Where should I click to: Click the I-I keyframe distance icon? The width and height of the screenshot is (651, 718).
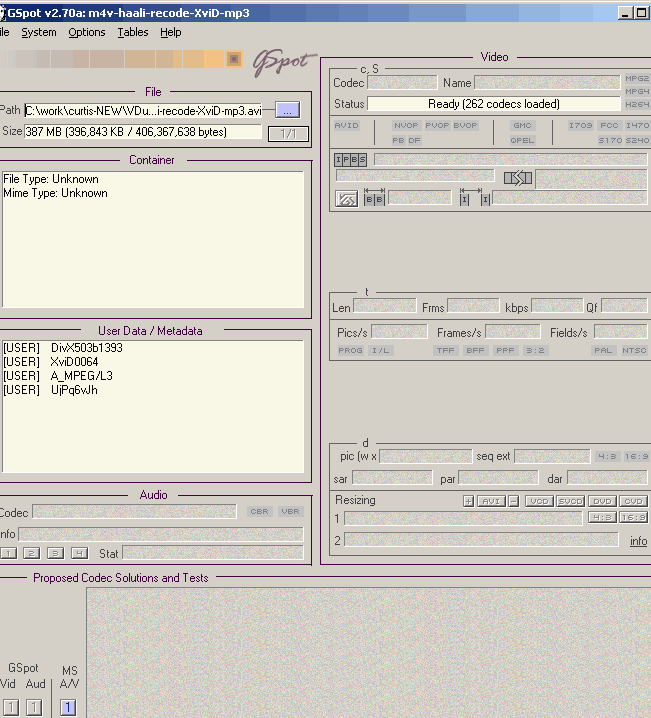[475, 197]
